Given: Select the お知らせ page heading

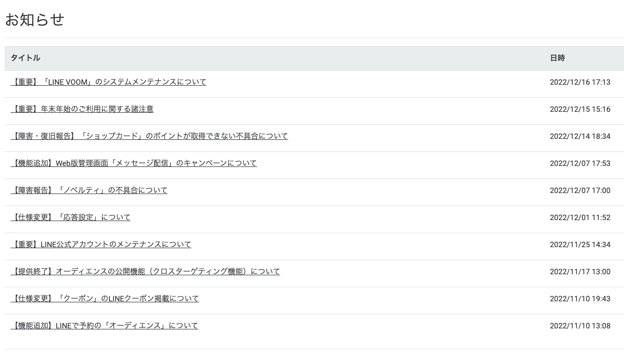Looking at the screenshot, I should coord(34,20).
